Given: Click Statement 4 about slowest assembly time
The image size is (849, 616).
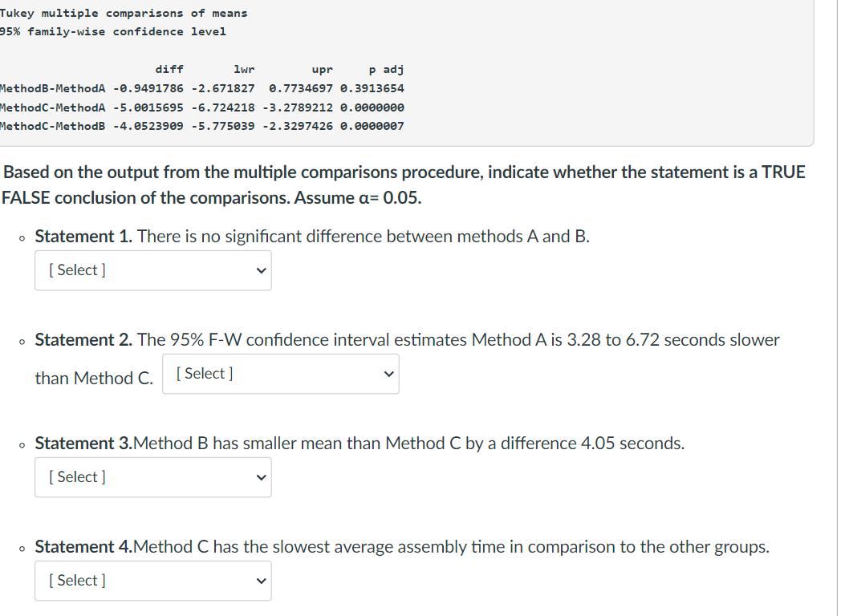Looking at the screenshot, I should (x=401, y=546).
